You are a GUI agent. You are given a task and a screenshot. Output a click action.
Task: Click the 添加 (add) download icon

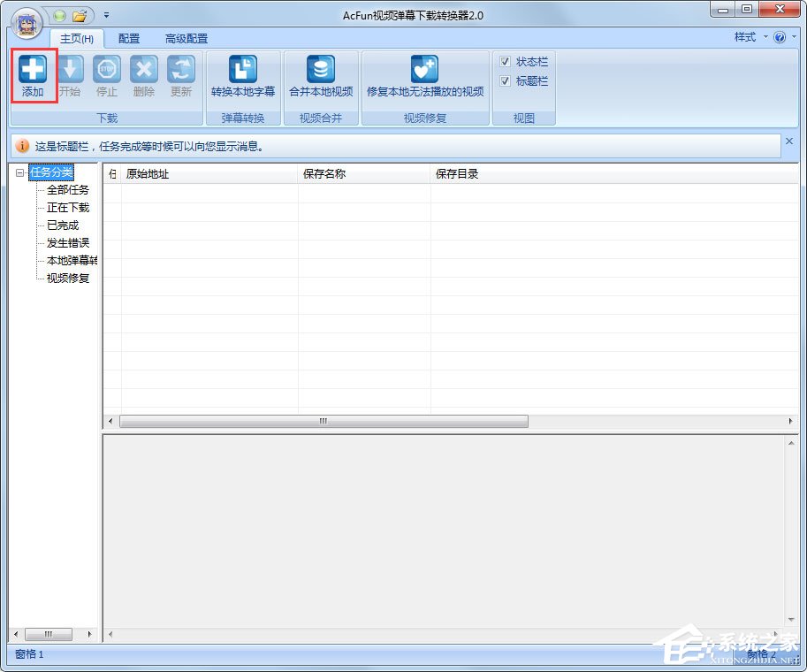click(x=33, y=76)
